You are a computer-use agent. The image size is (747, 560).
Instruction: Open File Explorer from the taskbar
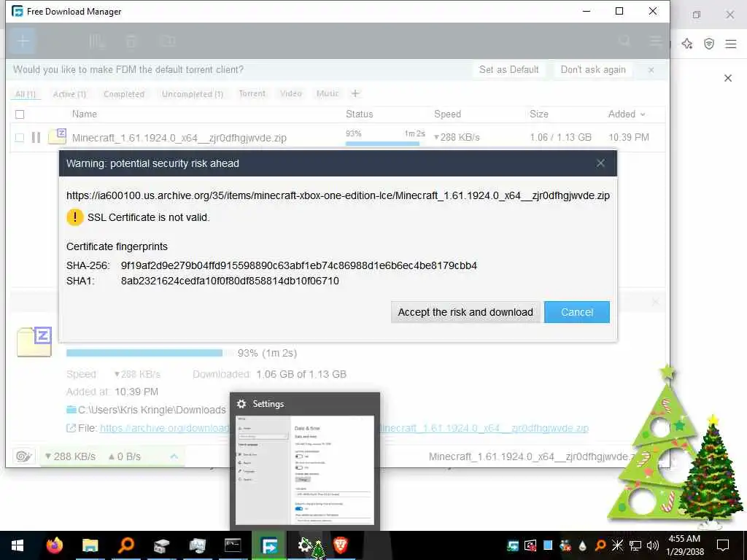click(x=90, y=545)
